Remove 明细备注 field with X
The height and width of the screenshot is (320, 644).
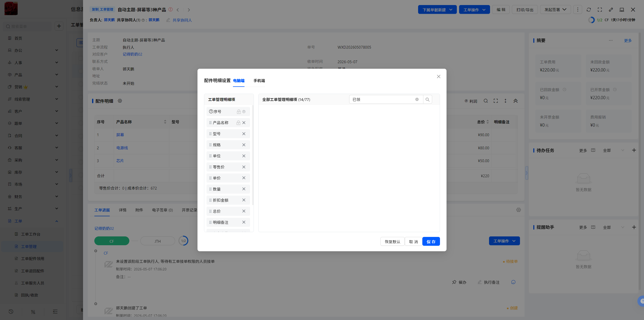pyautogui.click(x=244, y=222)
